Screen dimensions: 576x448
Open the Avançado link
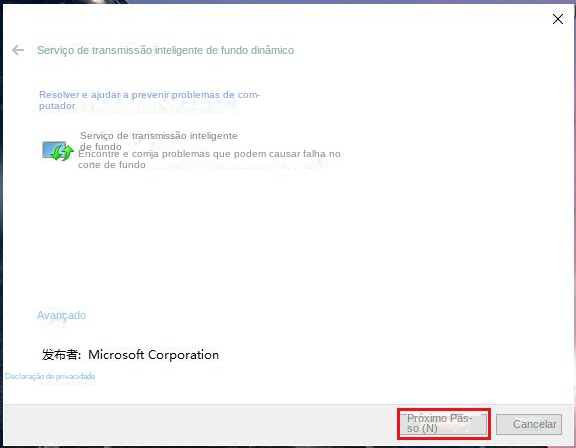[61, 315]
